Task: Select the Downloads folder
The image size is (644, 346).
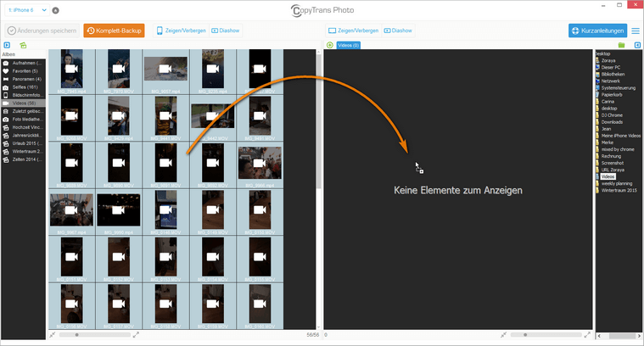Action: [x=612, y=122]
